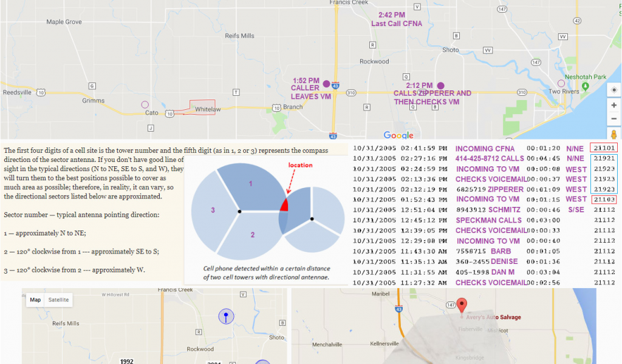Click the S/SE direction label
This screenshot has width=622, height=364.
[x=576, y=209]
